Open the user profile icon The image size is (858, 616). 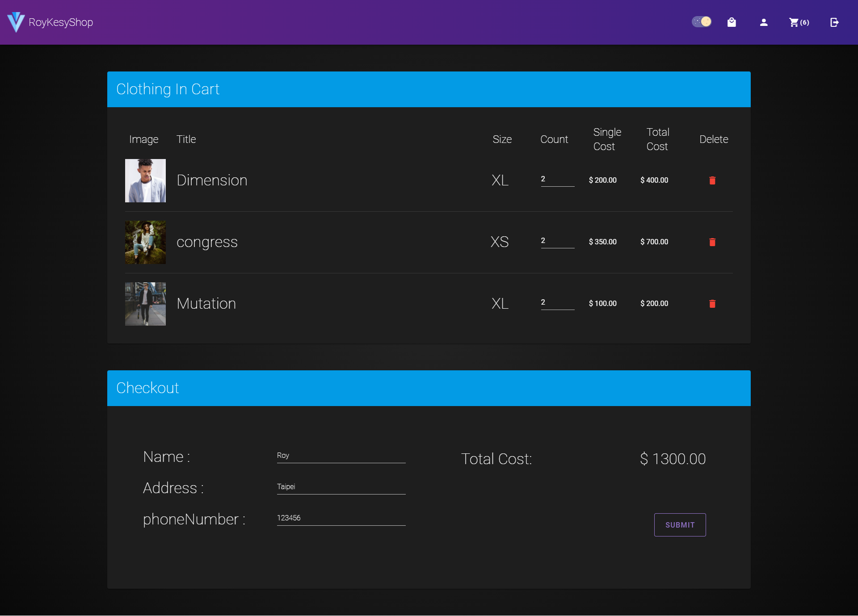point(764,22)
